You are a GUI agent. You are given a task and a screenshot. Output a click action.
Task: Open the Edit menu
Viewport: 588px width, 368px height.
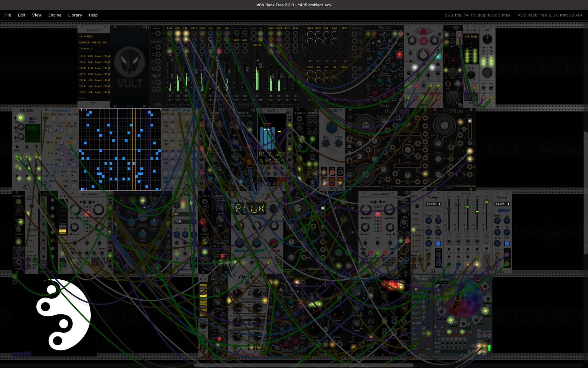tap(21, 15)
